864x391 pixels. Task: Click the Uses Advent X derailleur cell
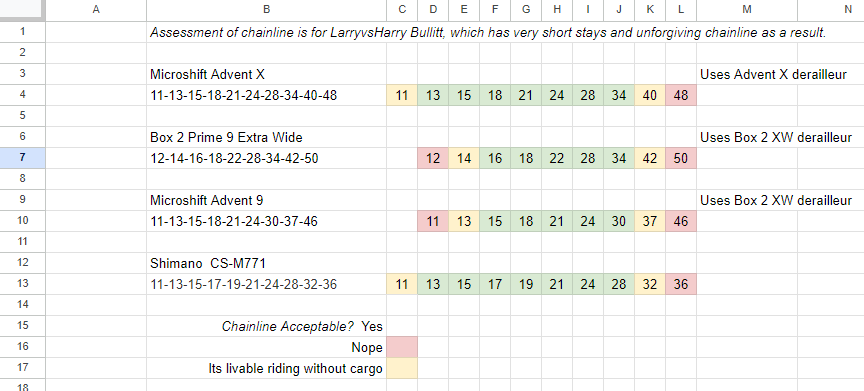(747, 74)
